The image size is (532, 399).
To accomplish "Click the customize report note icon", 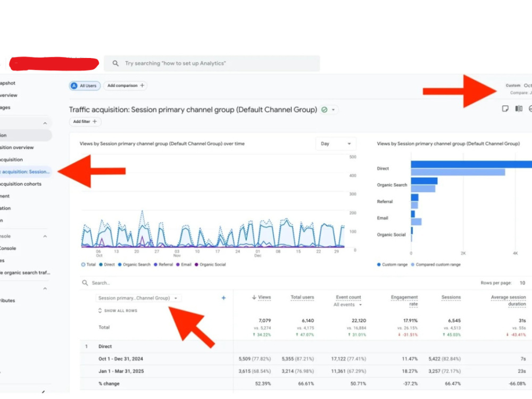I will [x=505, y=109].
